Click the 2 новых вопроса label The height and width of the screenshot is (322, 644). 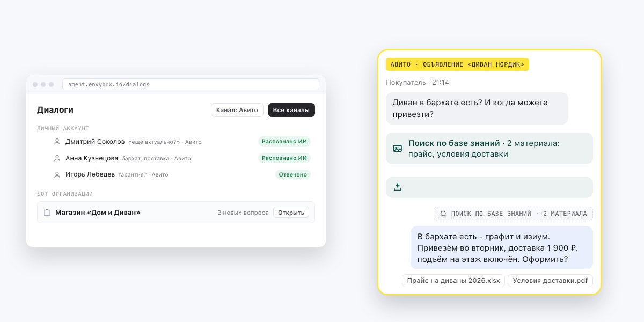click(x=243, y=213)
